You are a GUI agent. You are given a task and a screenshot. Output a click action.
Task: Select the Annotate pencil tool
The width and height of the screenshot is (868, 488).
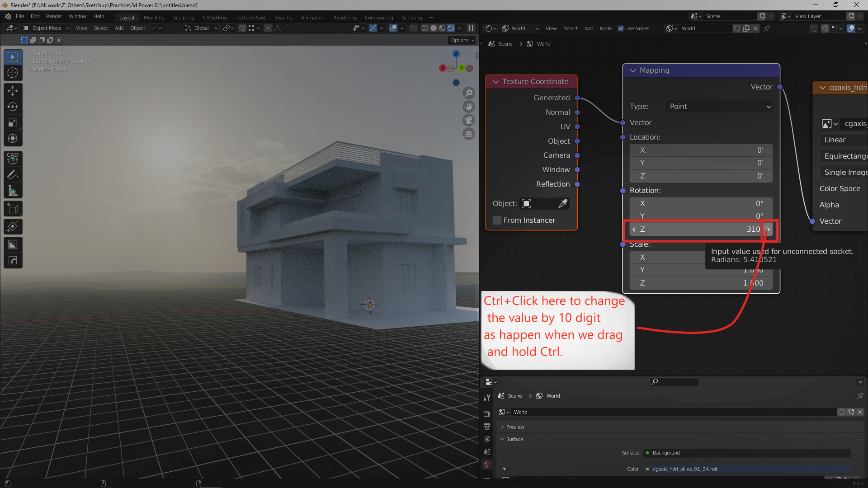[x=13, y=175]
